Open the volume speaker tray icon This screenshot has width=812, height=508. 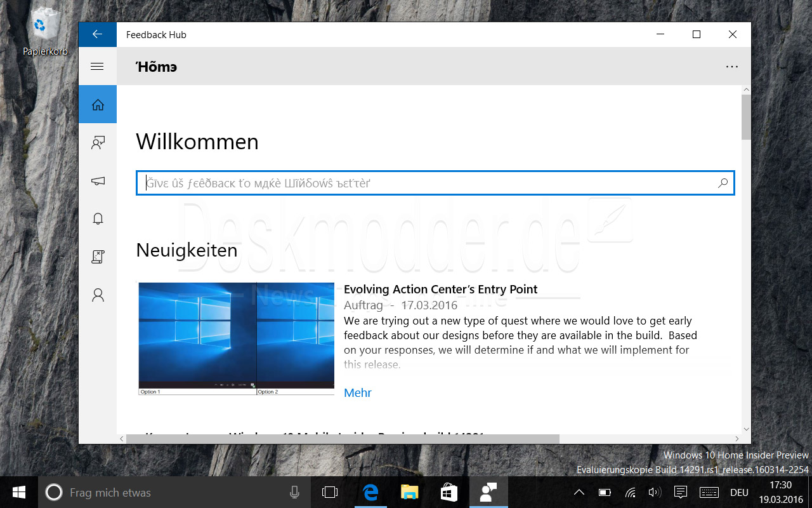(x=655, y=492)
